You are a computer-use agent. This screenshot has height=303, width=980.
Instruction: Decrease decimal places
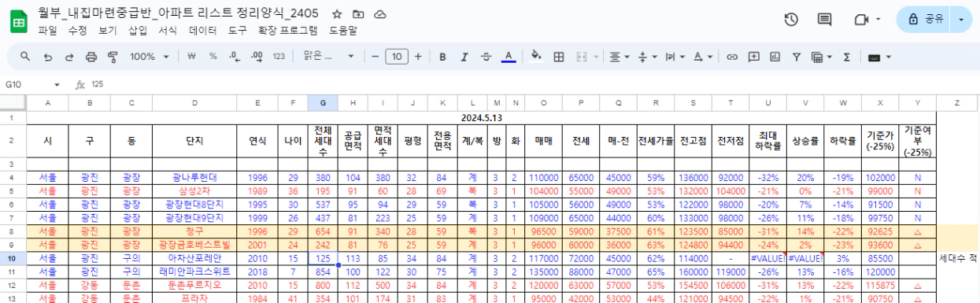tap(234, 57)
